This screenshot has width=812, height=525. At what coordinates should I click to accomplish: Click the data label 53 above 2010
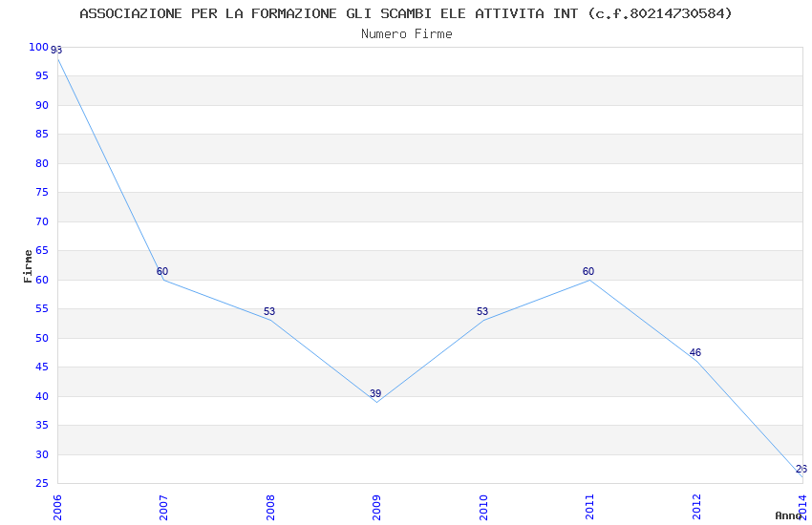[x=482, y=312]
